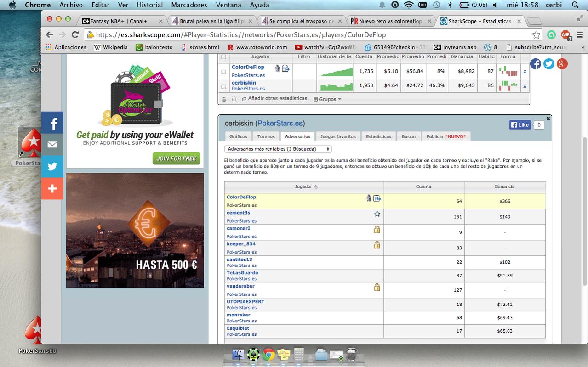This screenshot has width=588, height=367.
Task: Click the www.rotoworld.com bookmark
Action: pos(257,47)
